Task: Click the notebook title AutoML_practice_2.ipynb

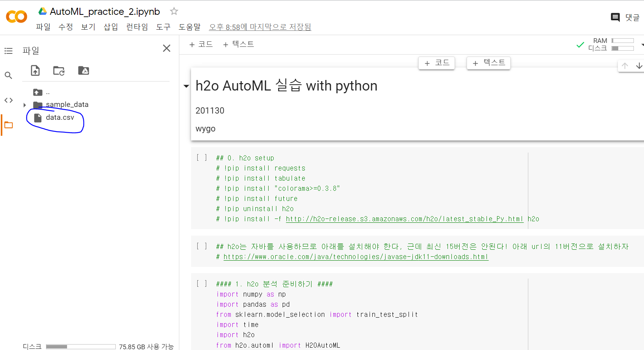Action: pyautogui.click(x=105, y=12)
